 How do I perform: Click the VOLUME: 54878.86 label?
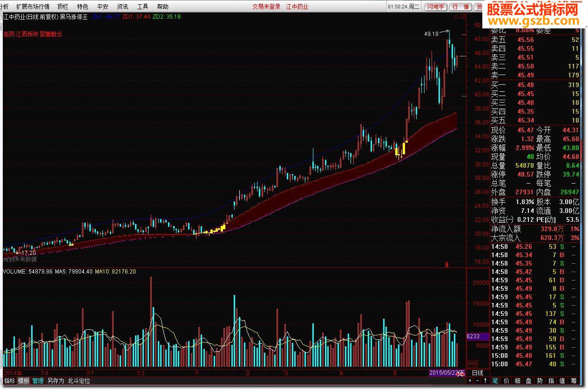(28, 271)
